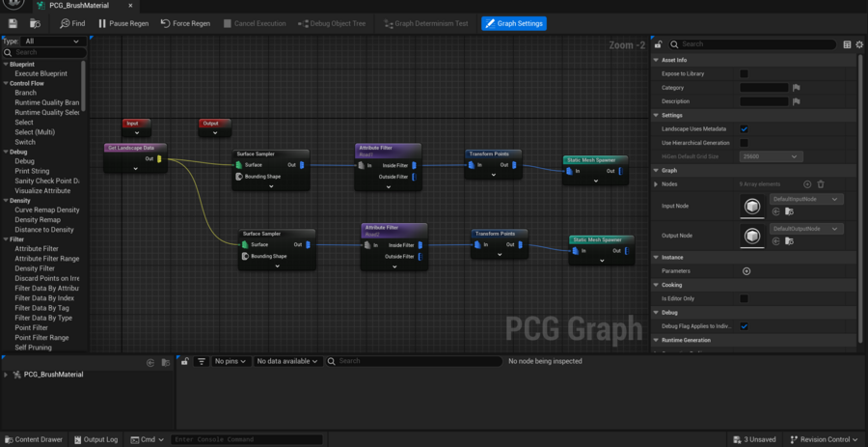Select Distance to Density in palette
Image resolution: width=868 pixels, height=447 pixels.
(x=44, y=230)
